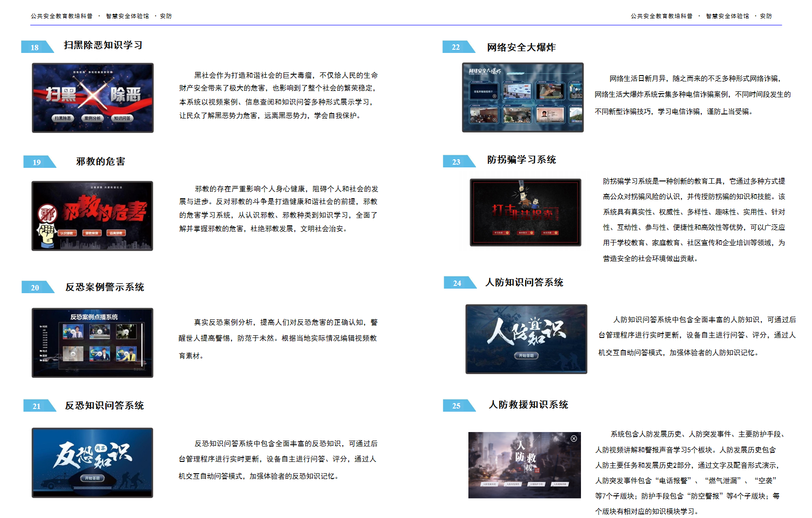Click the 认识邪教 button in 邪教的危害 screenshot

[x=67, y=233]
